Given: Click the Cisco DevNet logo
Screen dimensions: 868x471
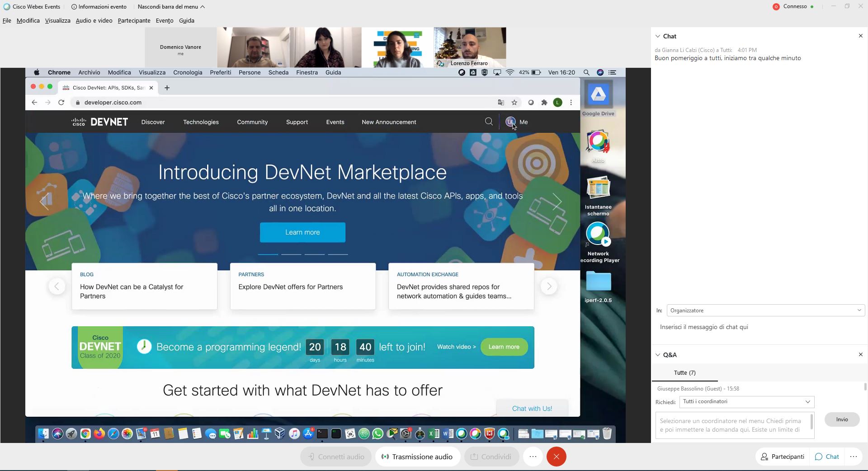Looking at the screenshot, I should tap(100, 122).
